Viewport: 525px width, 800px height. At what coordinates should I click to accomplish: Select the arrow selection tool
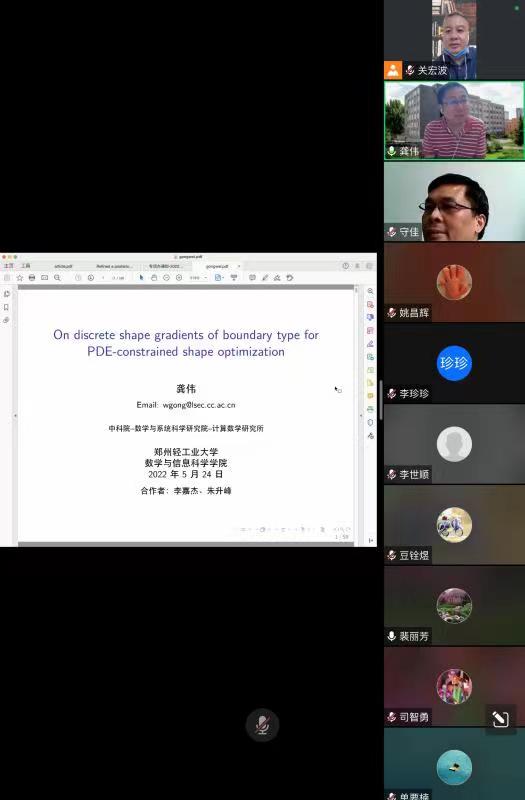[141, 278]
